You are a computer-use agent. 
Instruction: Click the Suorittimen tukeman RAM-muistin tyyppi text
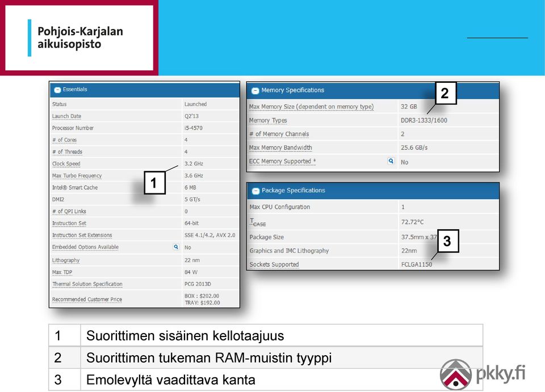(x=209, y=357)
